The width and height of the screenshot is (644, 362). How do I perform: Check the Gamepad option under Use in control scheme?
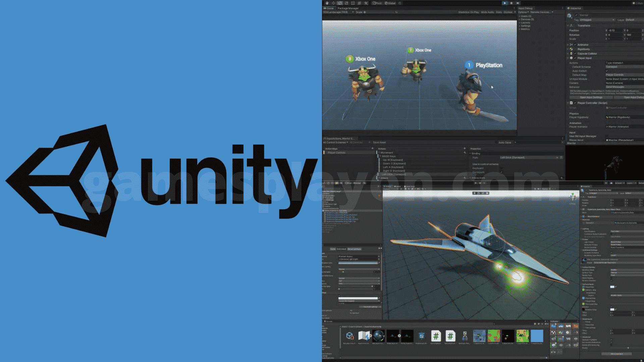point(501,172)
